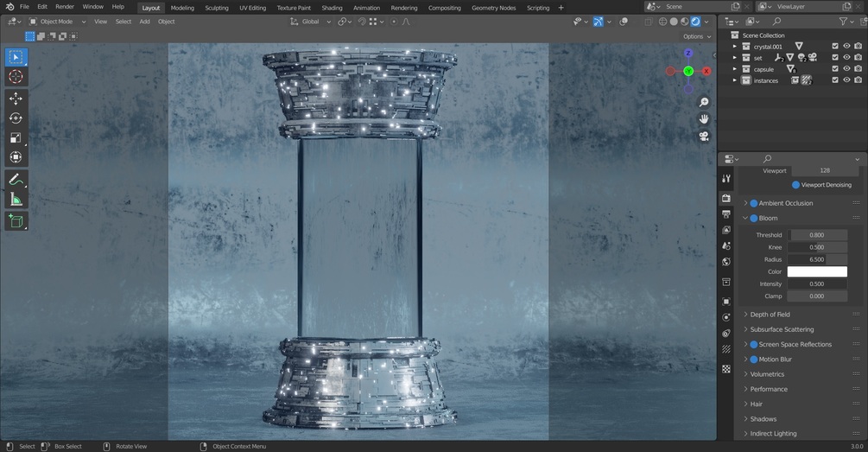Disable Viewport Denoising
Screen dimensions: 868x452
pyautogui.click(x=795, y=185)
